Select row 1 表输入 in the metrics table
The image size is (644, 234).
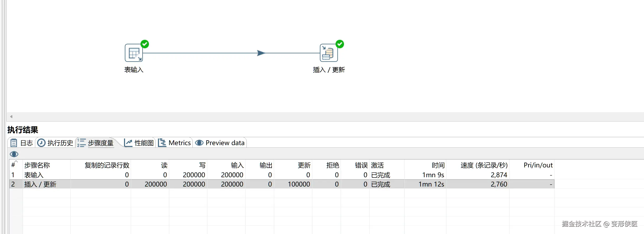[34, 175]
